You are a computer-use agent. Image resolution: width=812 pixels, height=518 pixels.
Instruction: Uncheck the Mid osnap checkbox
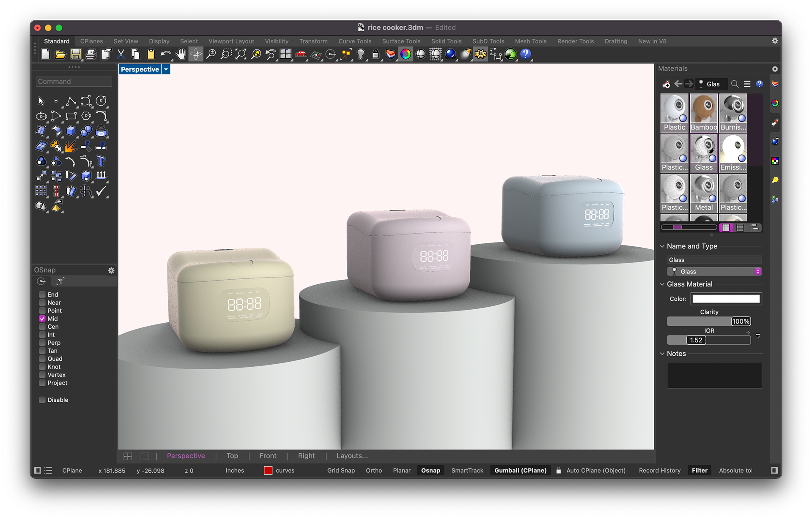42,319
